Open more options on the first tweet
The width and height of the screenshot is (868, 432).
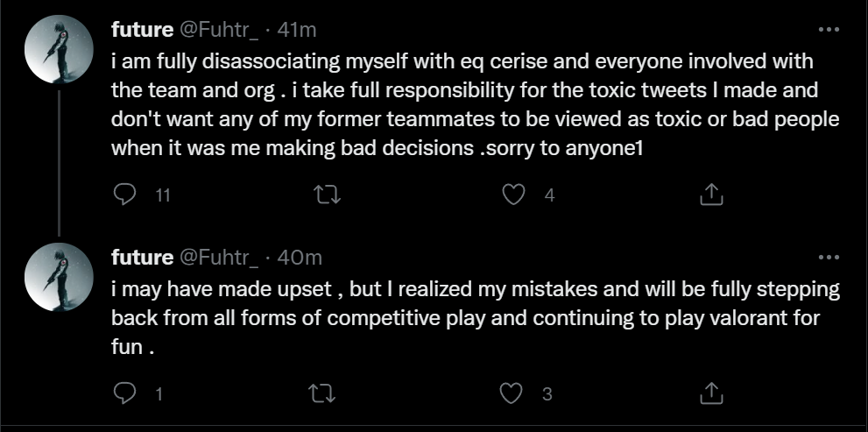[x=828, y=30]
